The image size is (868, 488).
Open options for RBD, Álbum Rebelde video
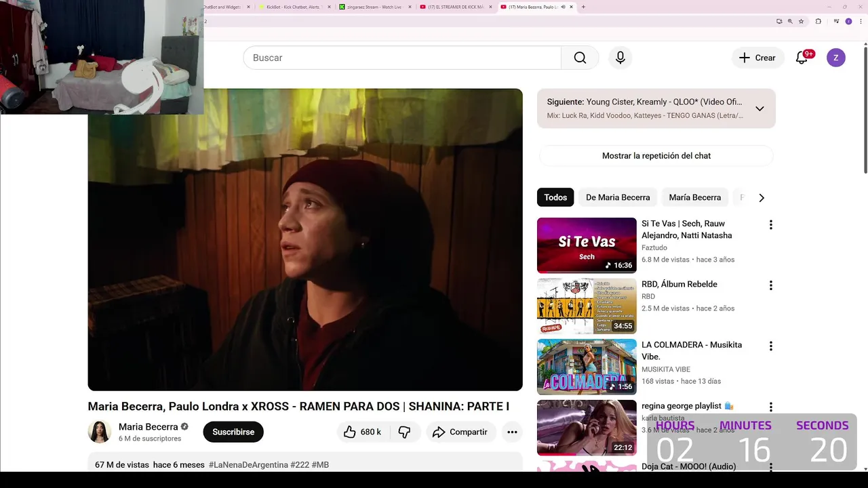(770, 285)
